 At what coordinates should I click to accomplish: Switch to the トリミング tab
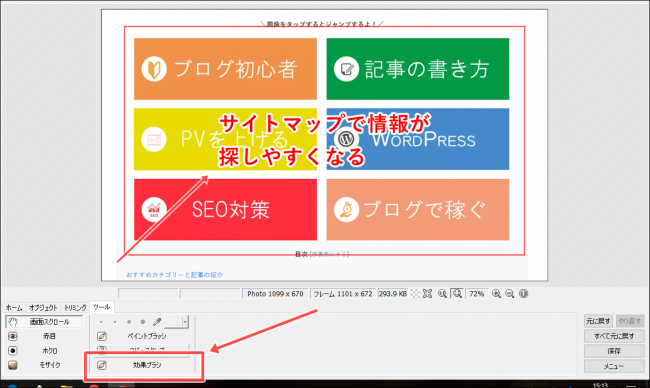75,308
